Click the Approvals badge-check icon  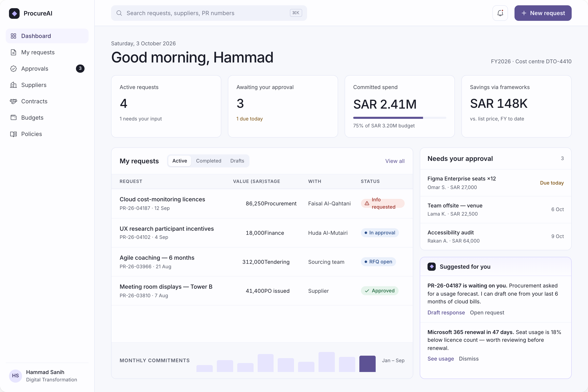[x=13, y=69]
